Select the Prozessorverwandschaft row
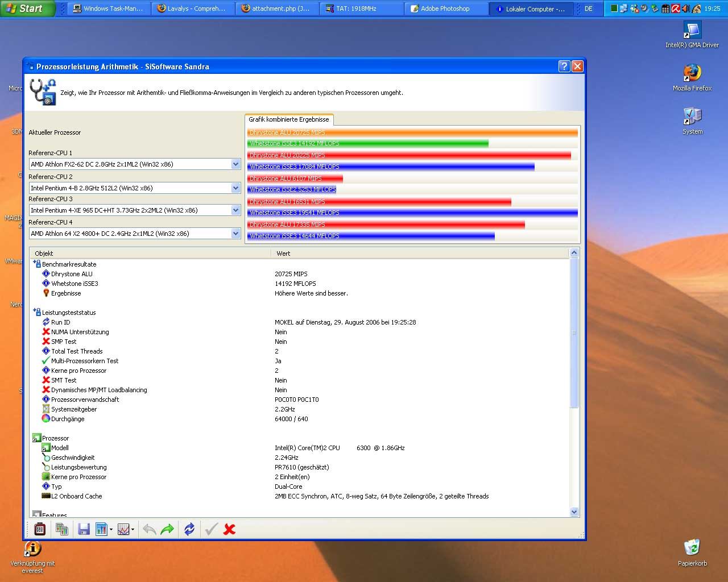 click(300, 400)
